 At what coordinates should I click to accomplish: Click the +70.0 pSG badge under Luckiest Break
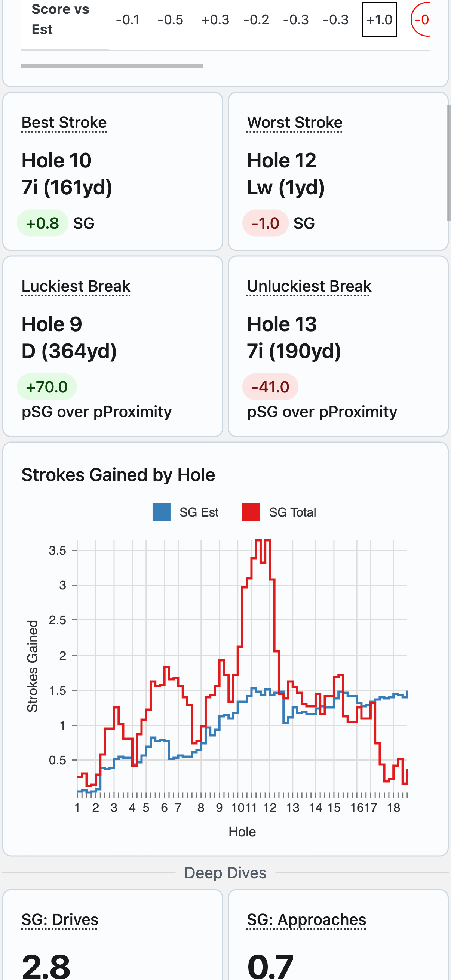point(46,386)
